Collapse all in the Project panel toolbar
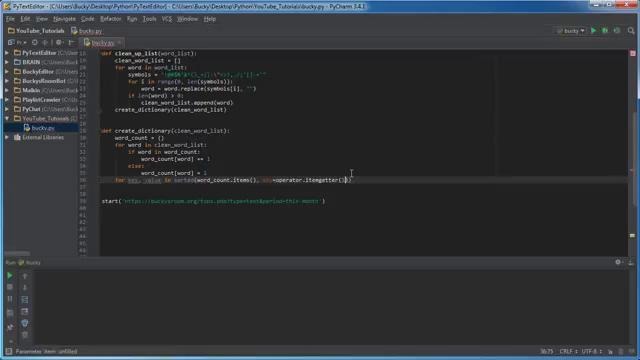 point(45,42)
